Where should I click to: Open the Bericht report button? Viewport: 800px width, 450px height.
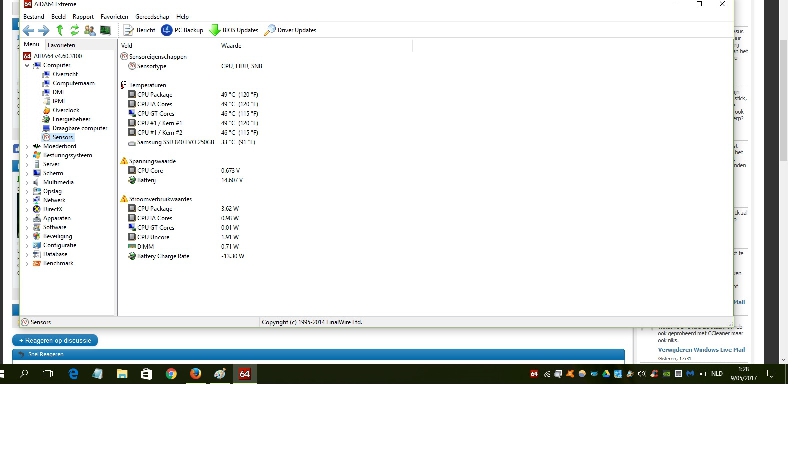pos(139,30)
